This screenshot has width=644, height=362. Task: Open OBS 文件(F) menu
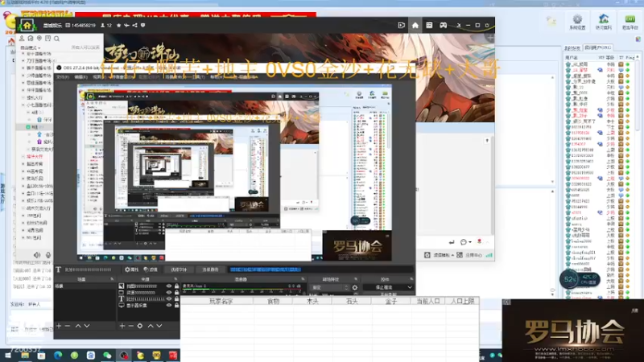coord(63,77)
